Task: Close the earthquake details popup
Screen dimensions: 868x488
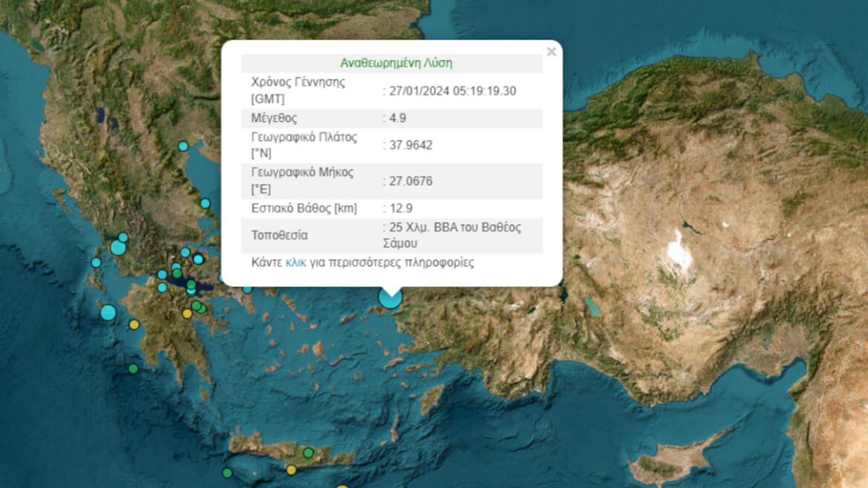Action: (551, 51)
